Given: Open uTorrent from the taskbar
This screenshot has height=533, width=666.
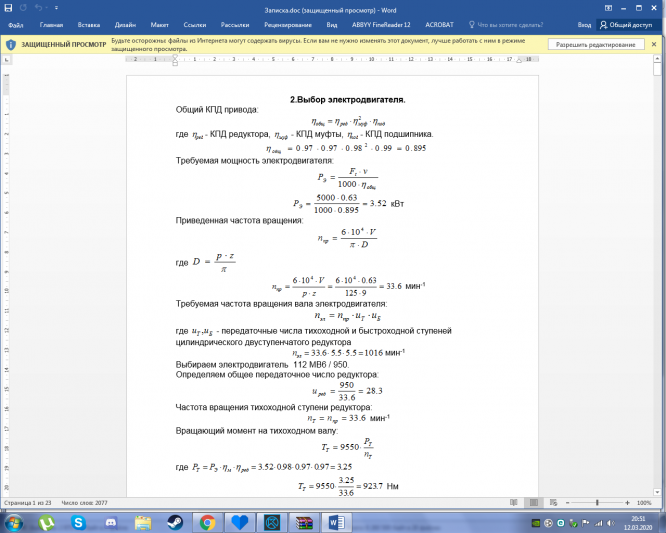Looking at the screenshot, I should (46, 522).
